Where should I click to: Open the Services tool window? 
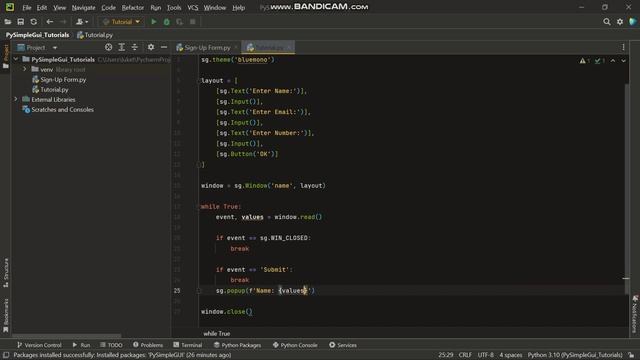click(x=343, y=345)
